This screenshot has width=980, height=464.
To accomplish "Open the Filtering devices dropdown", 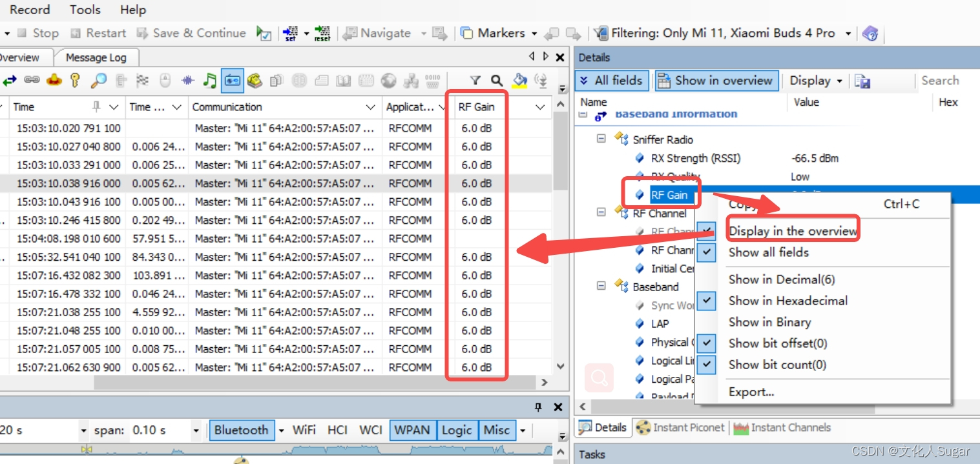I will point(848,34).
